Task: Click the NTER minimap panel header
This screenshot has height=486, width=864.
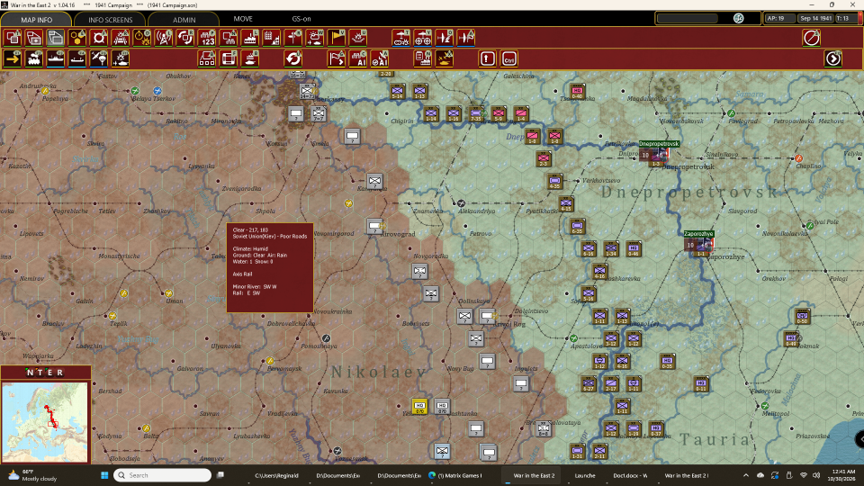Action: [x=46, y=372]
